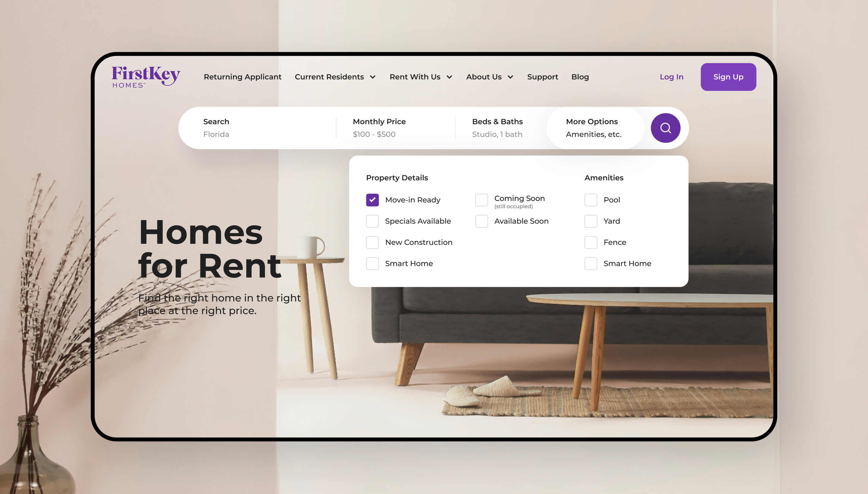Enable the Move-in Ready checkbox

372,200
